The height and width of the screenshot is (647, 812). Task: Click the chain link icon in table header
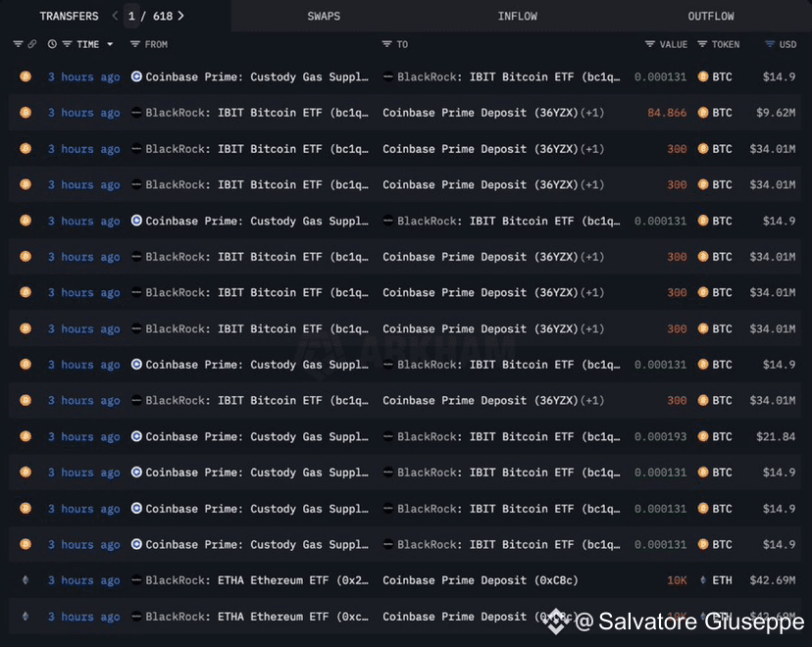(x=32, y=44)
